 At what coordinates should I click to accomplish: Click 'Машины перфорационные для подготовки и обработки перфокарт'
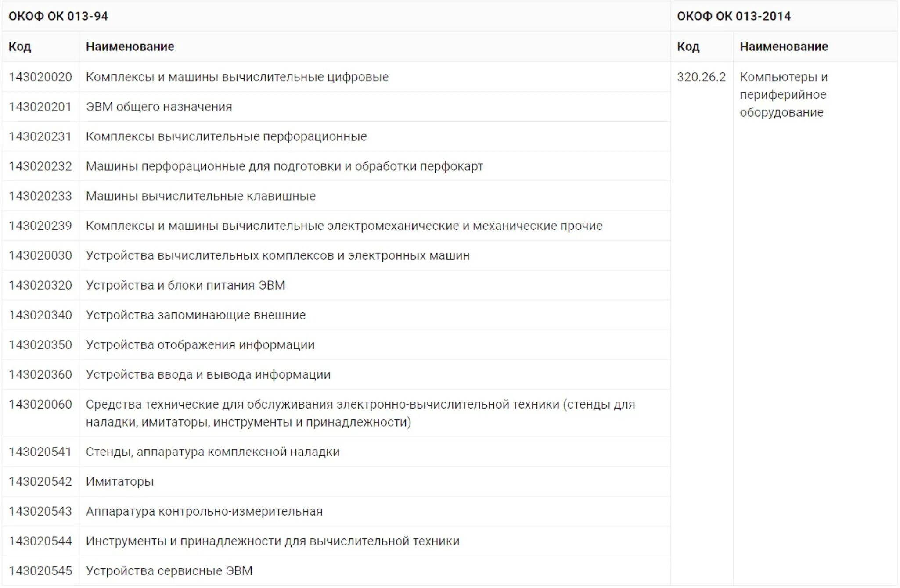coord(284,166)
